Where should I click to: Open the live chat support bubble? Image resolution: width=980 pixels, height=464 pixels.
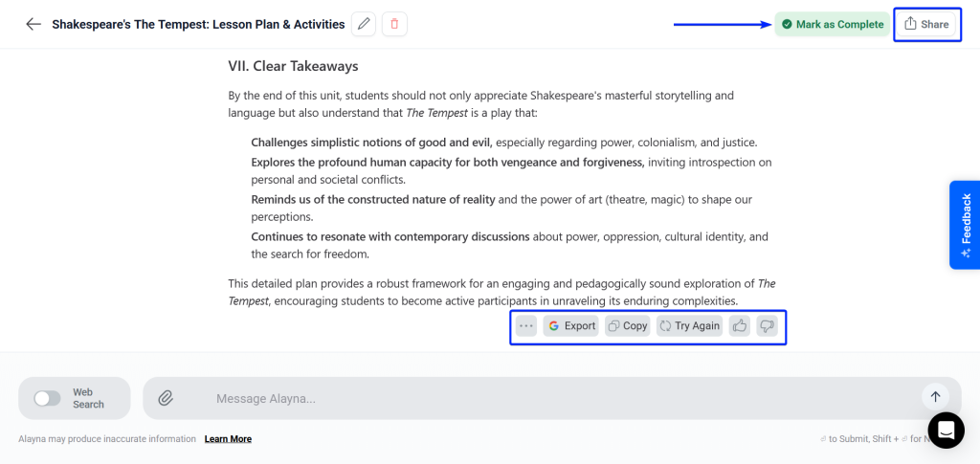click(x=946, y=431)
